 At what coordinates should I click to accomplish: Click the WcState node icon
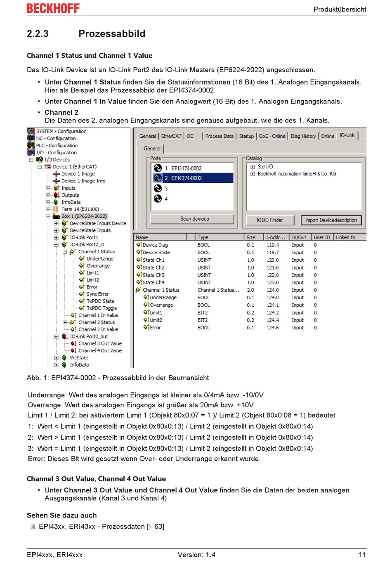[64, 358]
